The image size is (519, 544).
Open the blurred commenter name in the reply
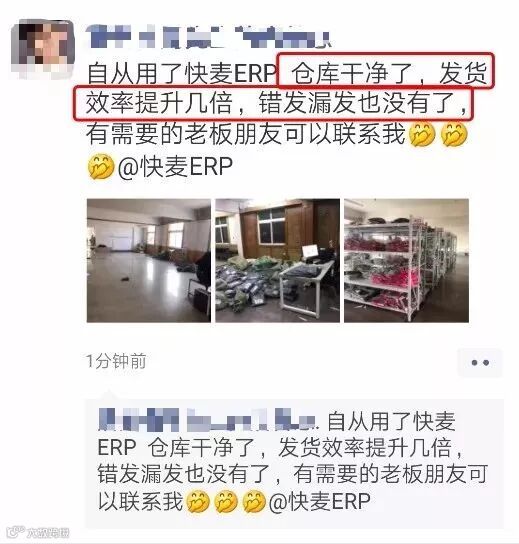[x=207, y=419]
